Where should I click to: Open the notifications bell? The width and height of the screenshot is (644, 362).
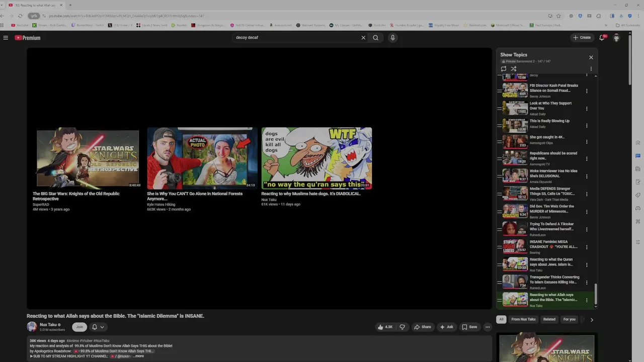tap(602, 38)
